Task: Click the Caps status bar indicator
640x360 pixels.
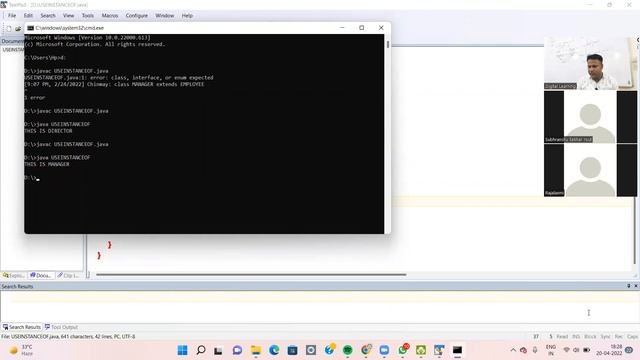Action: click(632, 336)
